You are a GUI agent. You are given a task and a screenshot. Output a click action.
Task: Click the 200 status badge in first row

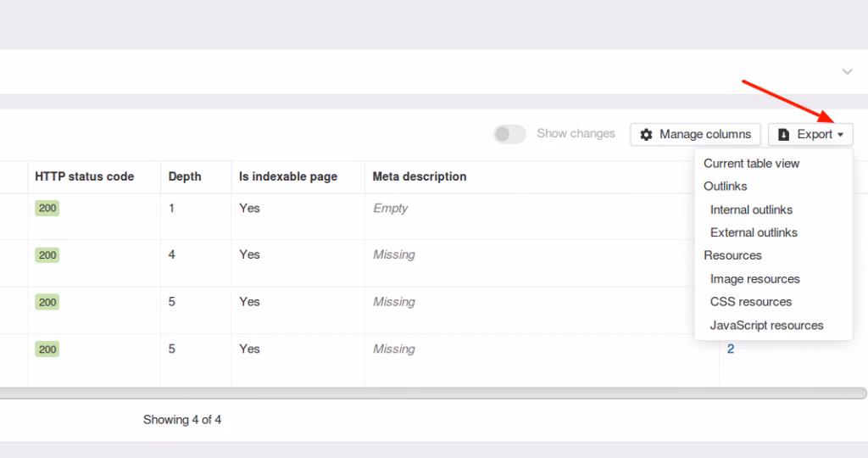[x=47, y=209]
